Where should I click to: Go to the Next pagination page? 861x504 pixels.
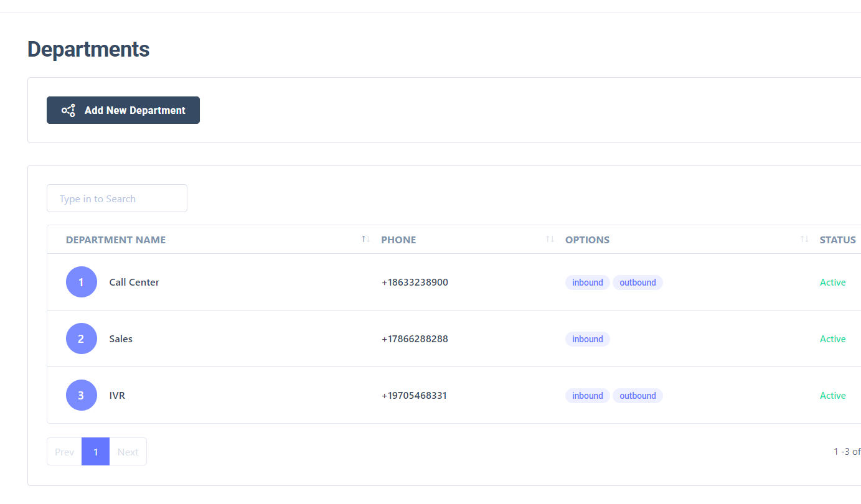[x=128, y=452]
